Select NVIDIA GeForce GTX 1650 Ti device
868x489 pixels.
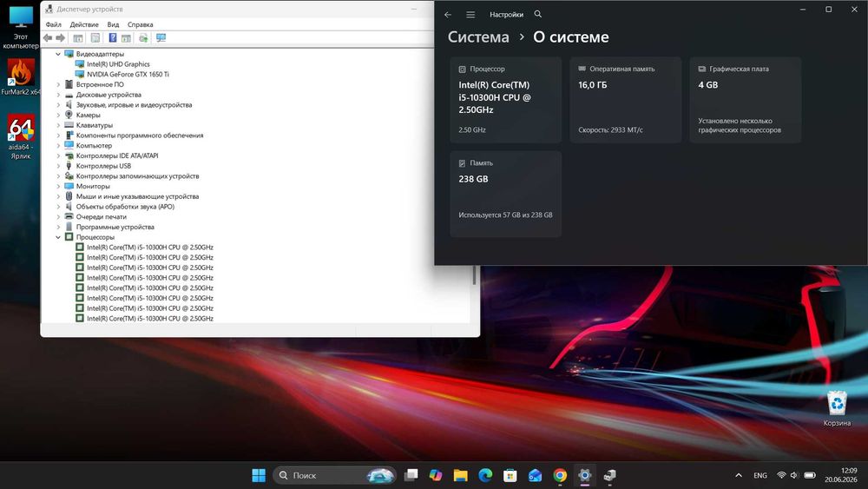pos(128,74)
